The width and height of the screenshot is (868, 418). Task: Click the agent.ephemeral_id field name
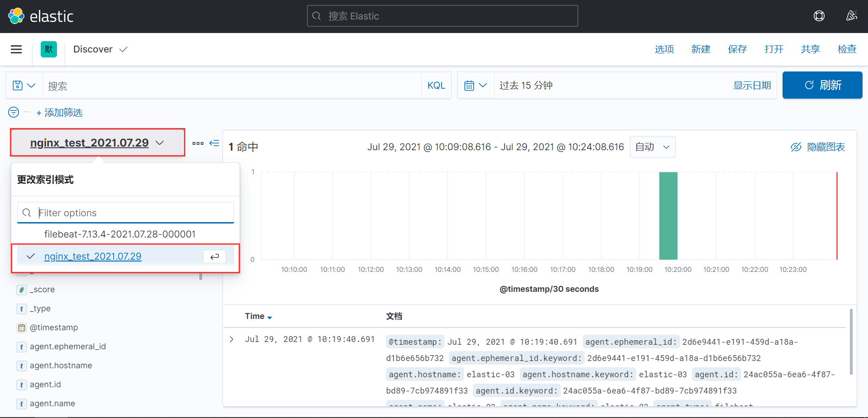coord(68,347)
